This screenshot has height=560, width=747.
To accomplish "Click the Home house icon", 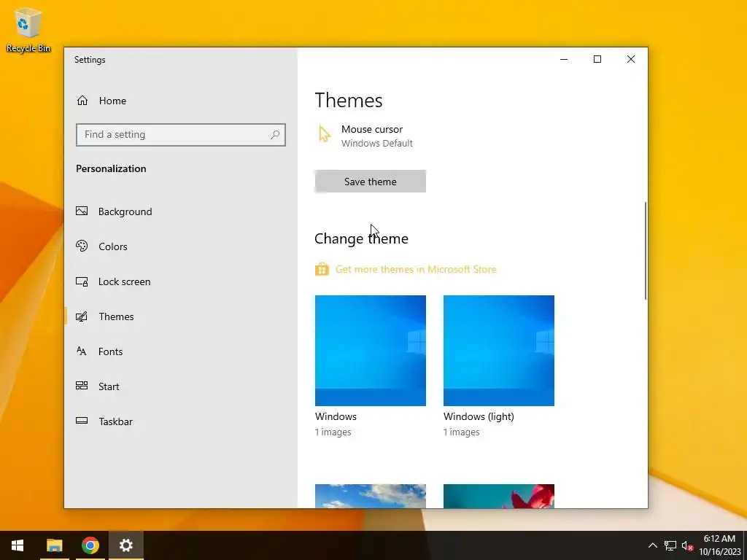I will (x=82, y=101).
